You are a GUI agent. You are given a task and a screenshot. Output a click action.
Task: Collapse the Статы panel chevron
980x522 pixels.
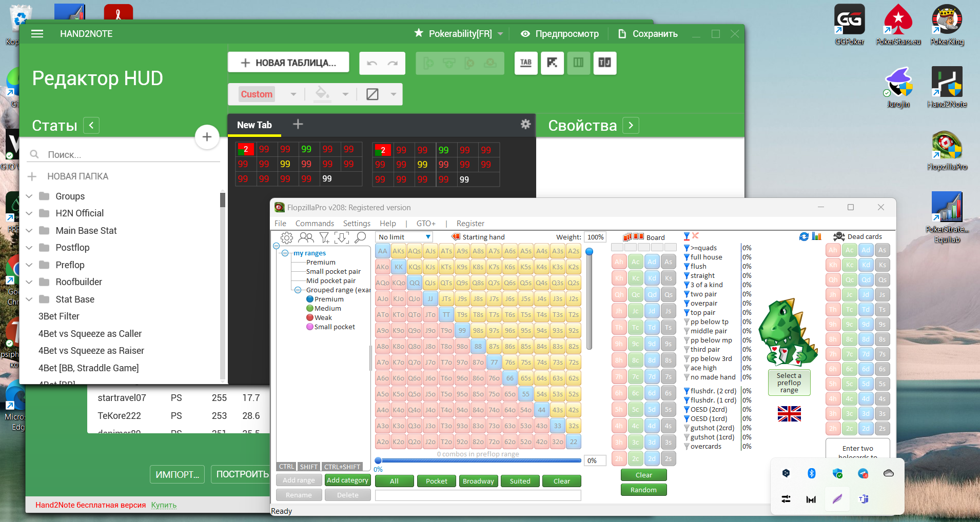[x=91, y=125]
